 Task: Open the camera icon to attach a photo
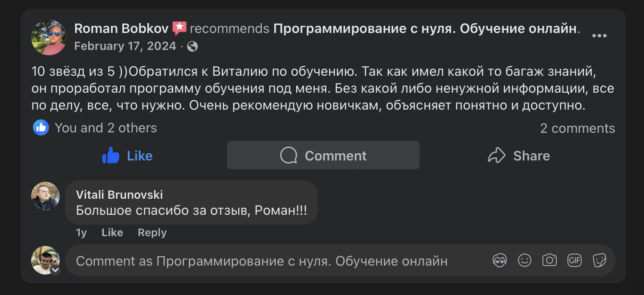550,260
